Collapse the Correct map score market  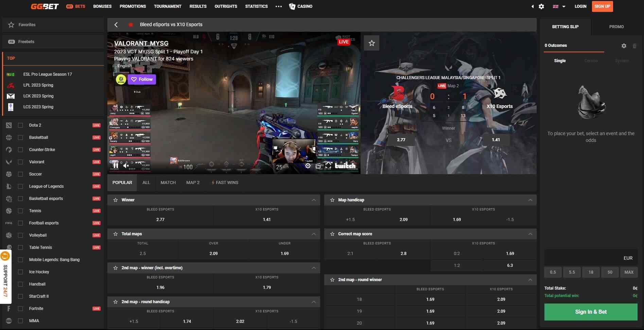click(x=530, y=234)
